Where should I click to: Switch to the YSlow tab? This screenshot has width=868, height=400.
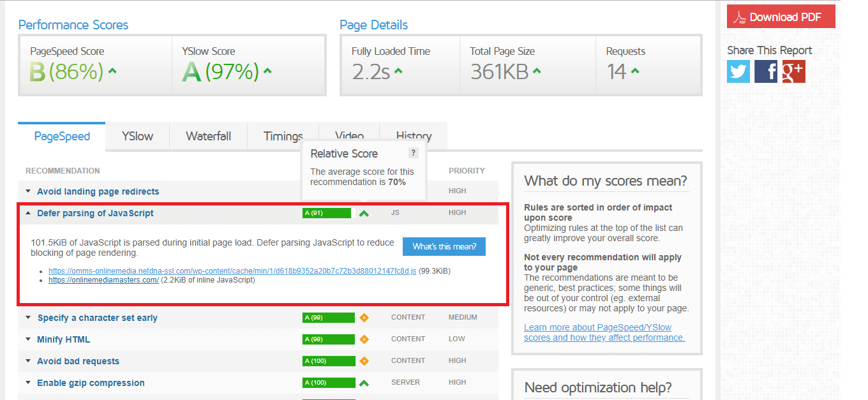point(137,136)
